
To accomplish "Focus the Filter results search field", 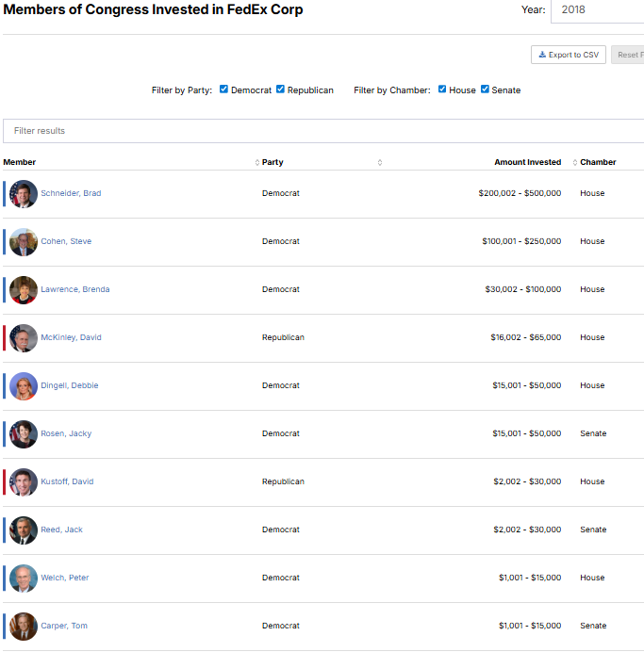I will (323, 131).
